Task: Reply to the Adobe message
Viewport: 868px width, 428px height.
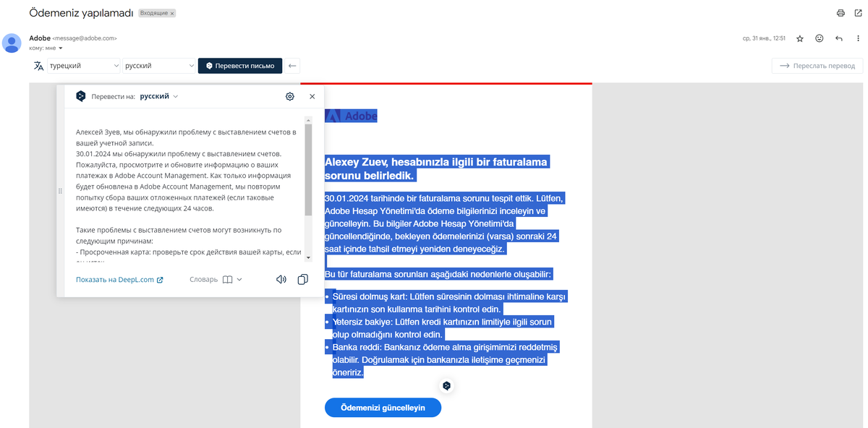Action: click(x=838, y=38)
